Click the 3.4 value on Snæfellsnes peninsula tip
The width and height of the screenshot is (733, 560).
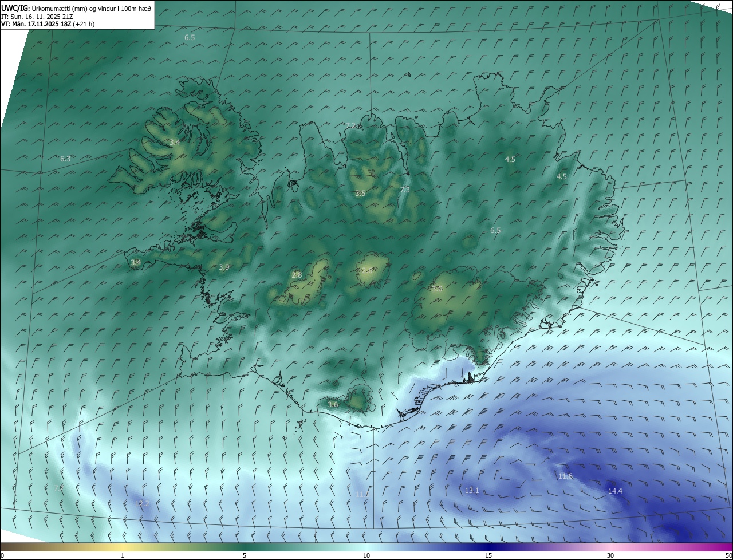coord(136,262)
